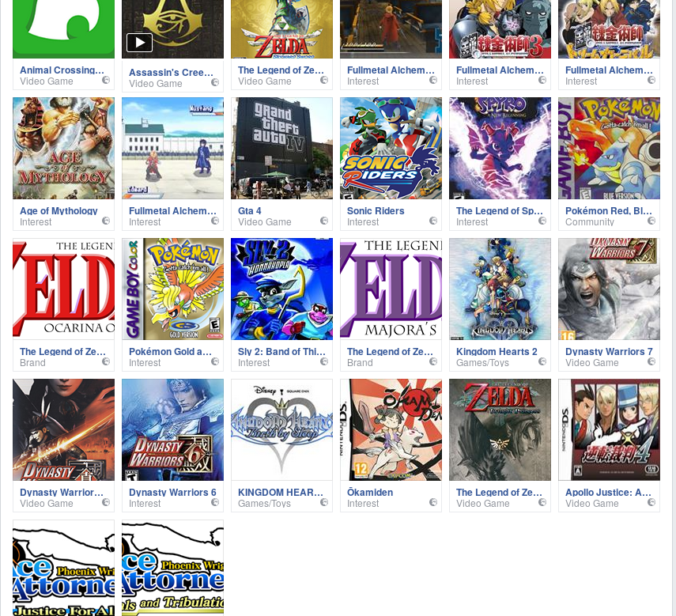Click the green Animal Crossing leaf thumbnail
The height and width of the screenshot is (616, 676).
click(x=64, y=29)
